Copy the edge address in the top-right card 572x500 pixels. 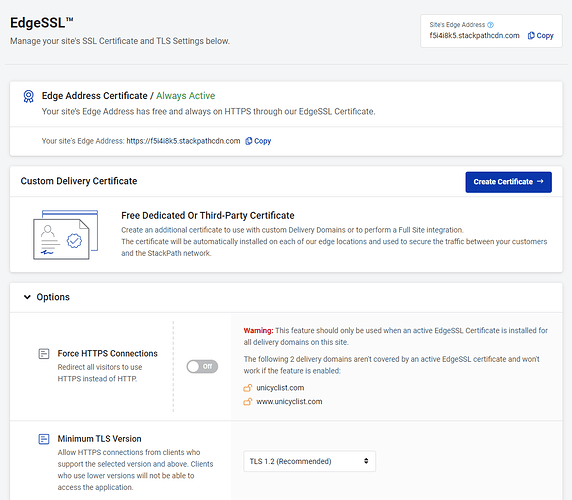coord(541,36)
